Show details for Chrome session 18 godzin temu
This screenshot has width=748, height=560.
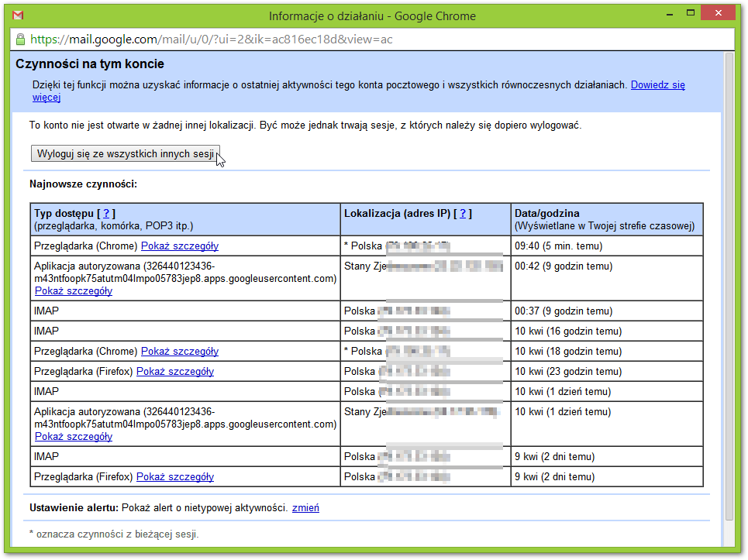(x=180, y=351)
